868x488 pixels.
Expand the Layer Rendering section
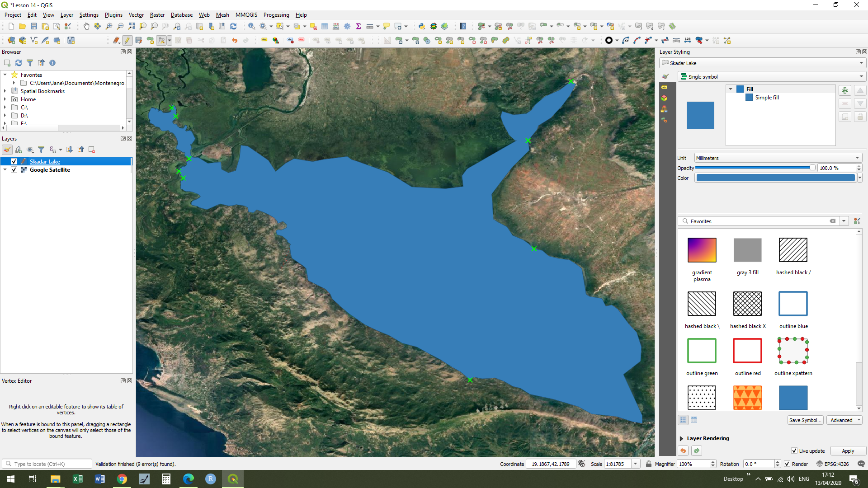[x=682, y=438]
